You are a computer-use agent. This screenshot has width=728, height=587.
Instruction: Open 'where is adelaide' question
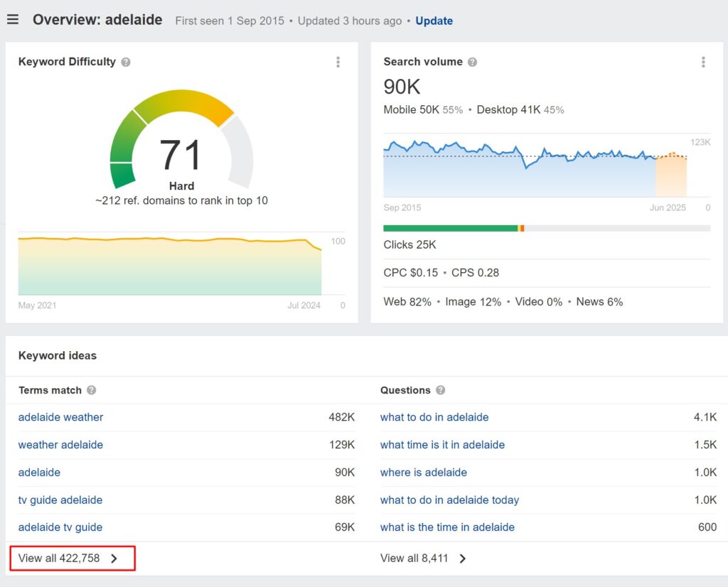424,473
